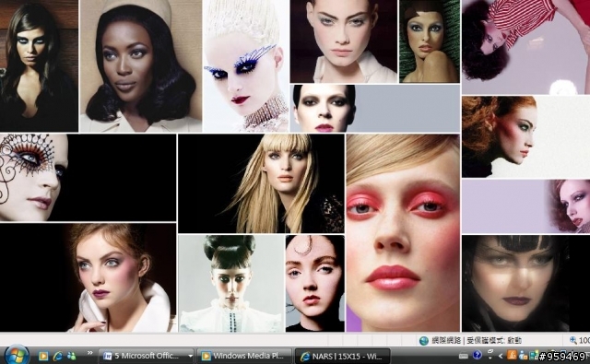Open the top-bun model in a white blouse

[x=231, y=284]
